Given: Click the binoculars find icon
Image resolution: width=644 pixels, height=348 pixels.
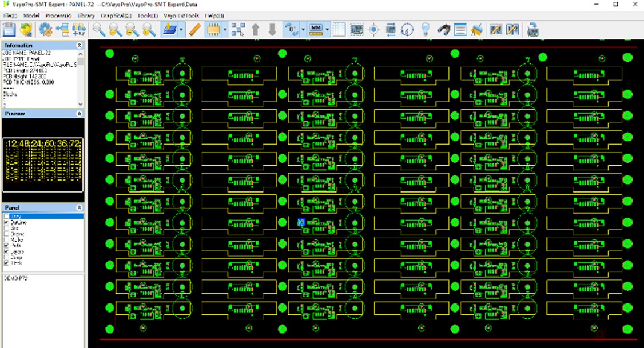Looking at the screenshot, I should (x=444, y=29).
